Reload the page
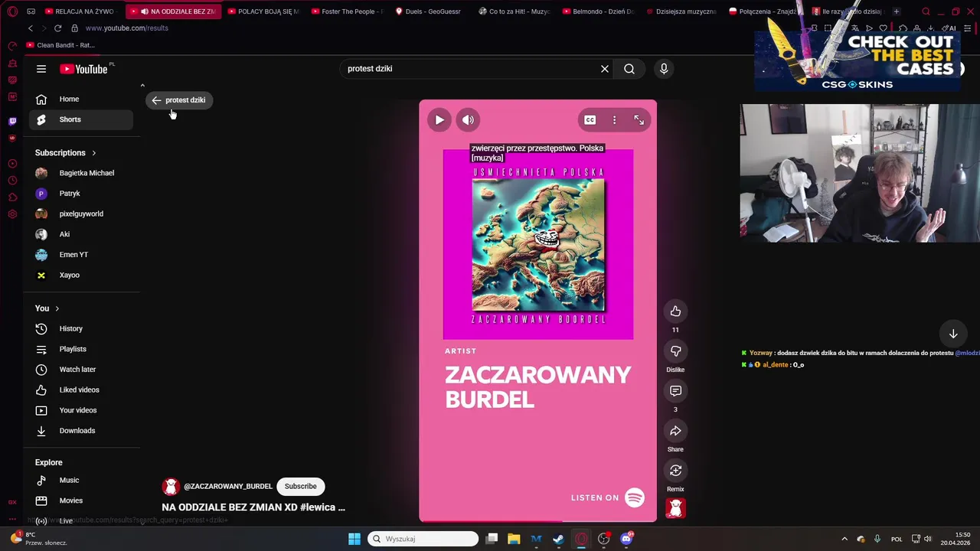This screenshot has width=980, height=551. [57, 28]
